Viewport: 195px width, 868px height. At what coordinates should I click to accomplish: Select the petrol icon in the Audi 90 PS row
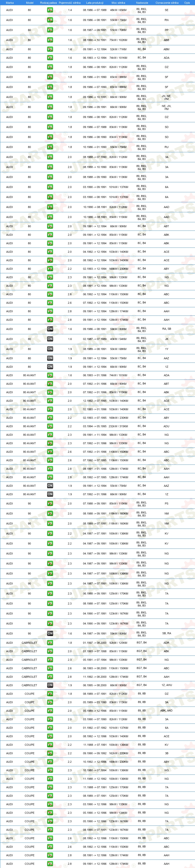[x=50, y=504]
